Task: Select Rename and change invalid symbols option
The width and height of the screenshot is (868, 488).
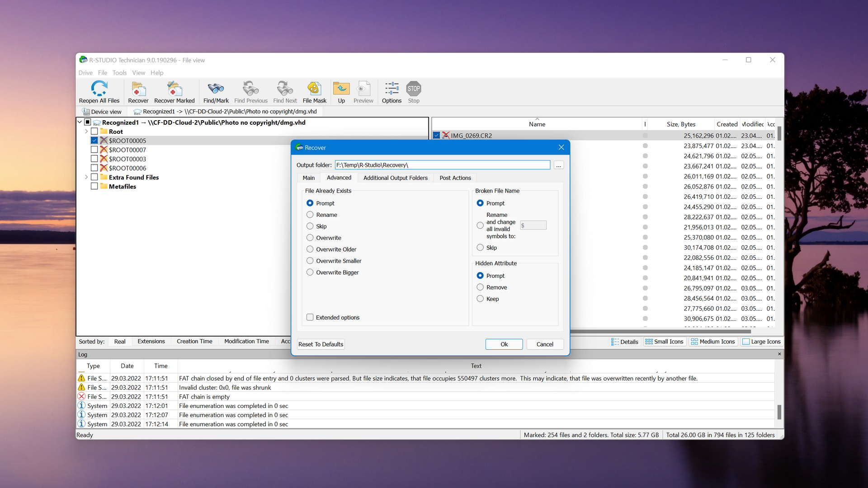Action: [x=480, y=225]
